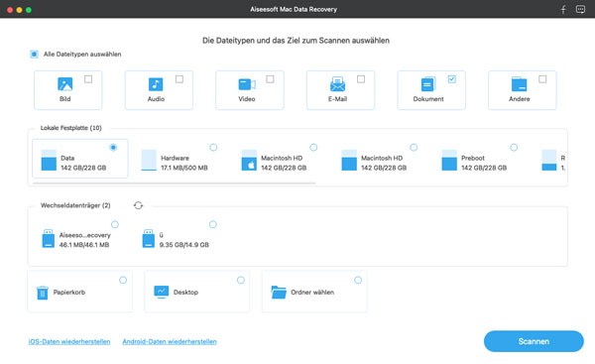Click the E-Mail envelope icon
This screenshot has width=595, height=364.
pos(337,84)
